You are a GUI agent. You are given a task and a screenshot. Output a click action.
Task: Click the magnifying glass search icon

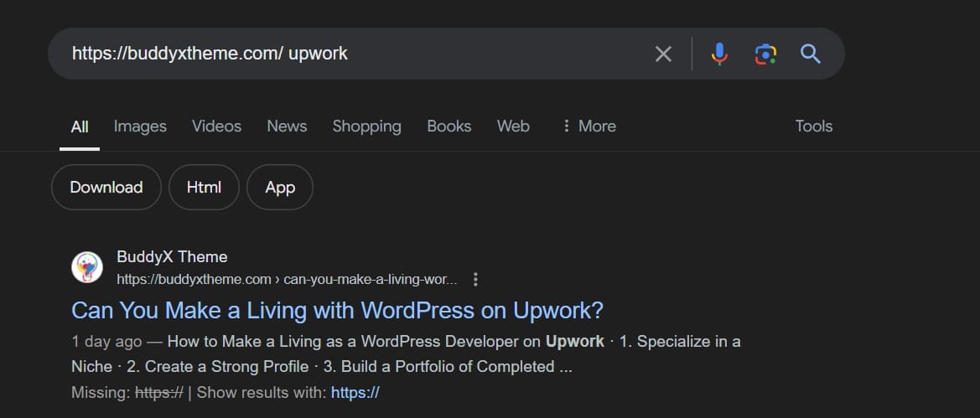pyautogui.click(x=810, y=54)
